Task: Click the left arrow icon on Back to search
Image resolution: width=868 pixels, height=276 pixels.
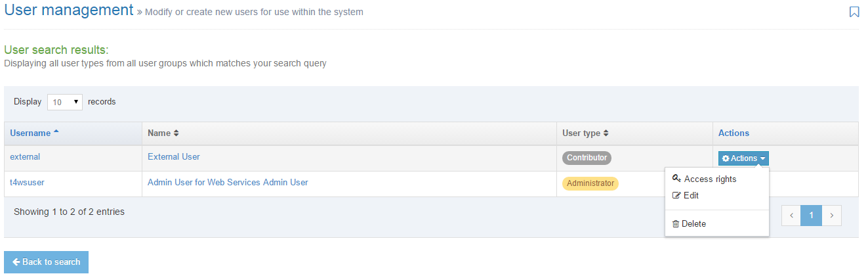Action: click(16, 262)
